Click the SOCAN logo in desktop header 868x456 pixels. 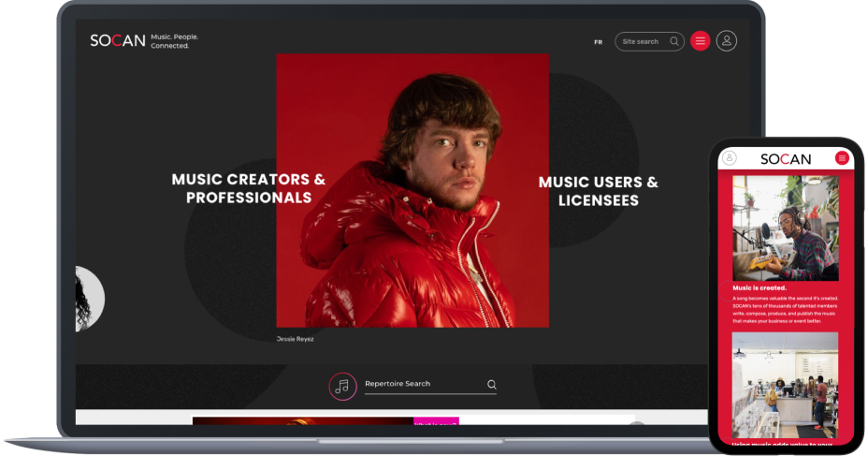click(118, 41)
